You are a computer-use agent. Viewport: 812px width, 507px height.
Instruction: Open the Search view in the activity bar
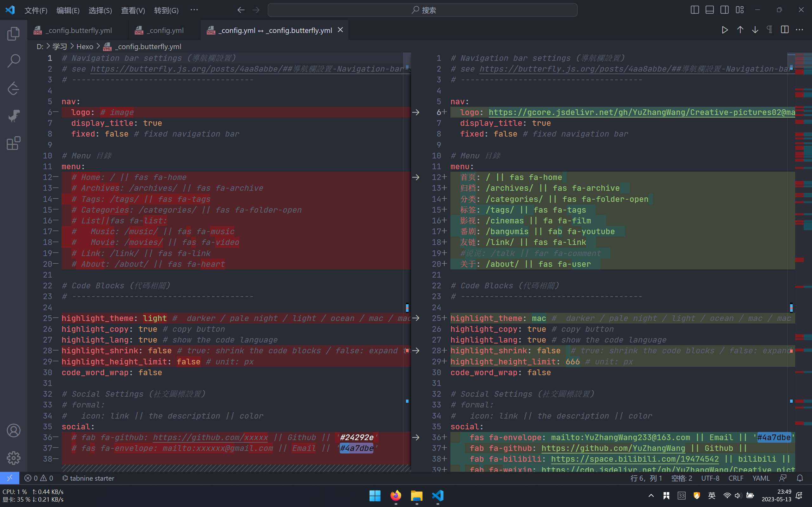13,61
